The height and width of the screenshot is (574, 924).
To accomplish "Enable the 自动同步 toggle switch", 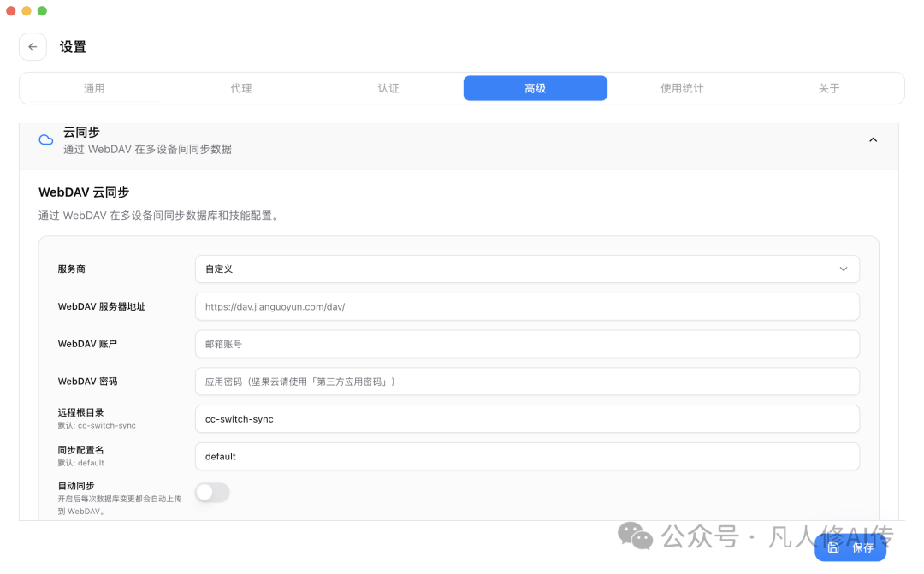I will pyautogui.click(x=212, y=493).
